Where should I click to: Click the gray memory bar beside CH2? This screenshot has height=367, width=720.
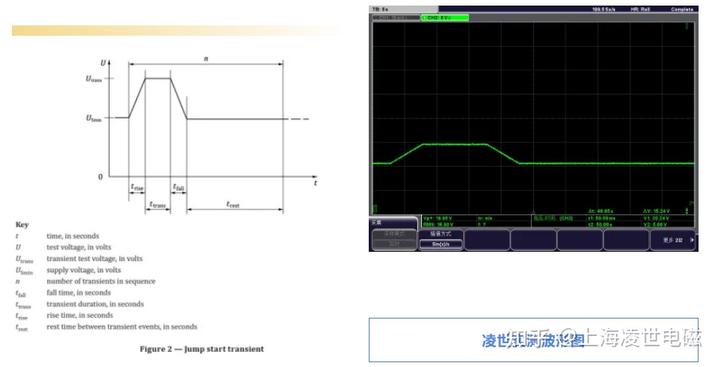395,18
